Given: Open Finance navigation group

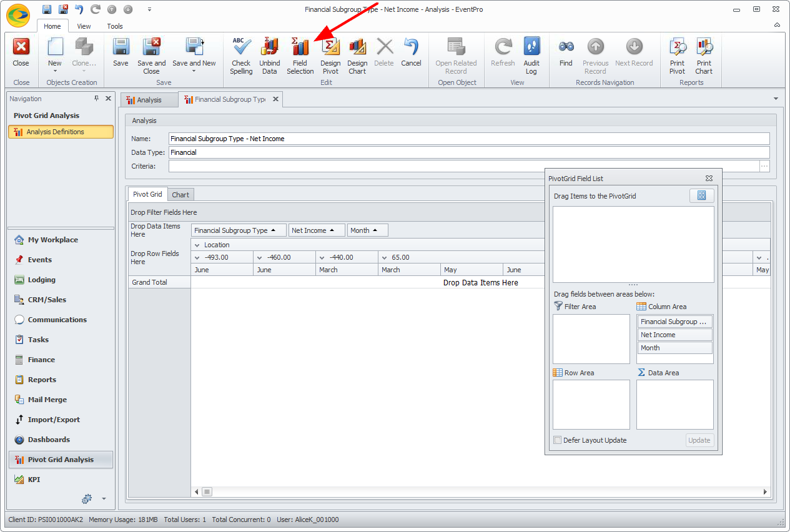Looking at the screenshot, I should [61, 360].
